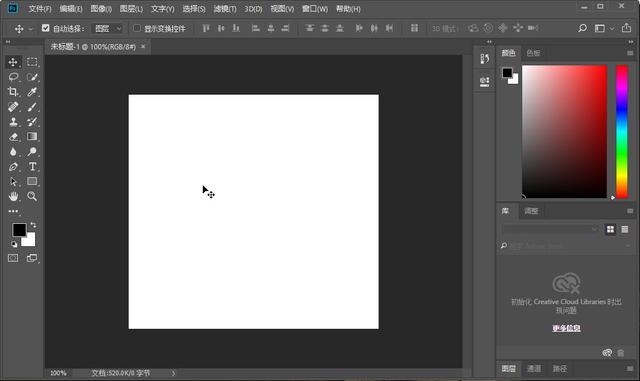Image resolution: width=640 pixels, height=381 pixels.
Task: Click distribute spacing icon in options bar
Action: pos(414,28)
